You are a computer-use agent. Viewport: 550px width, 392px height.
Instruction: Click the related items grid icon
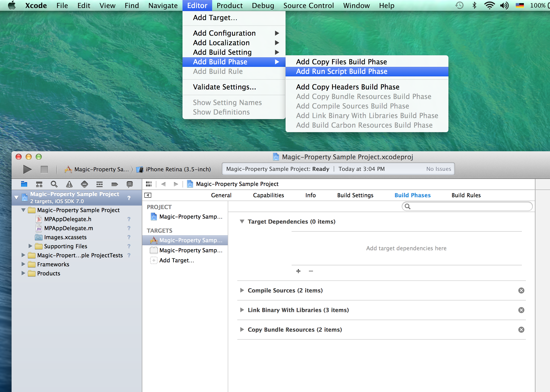(149, 184)
